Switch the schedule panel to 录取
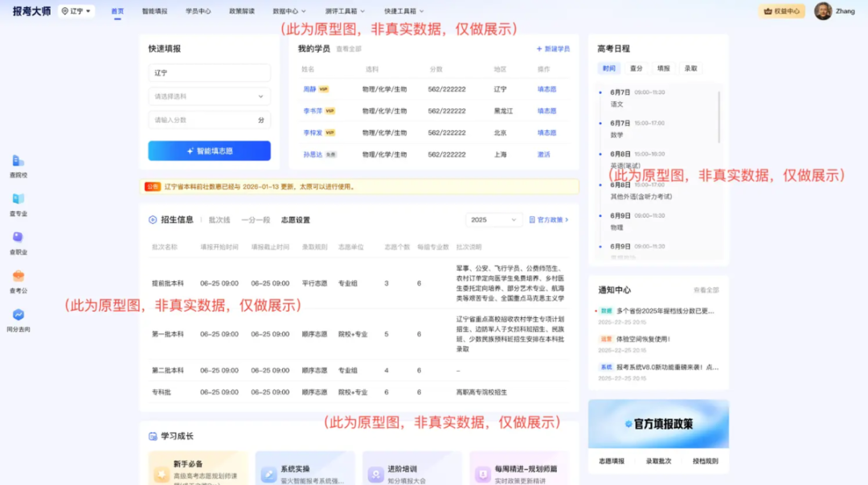The image size is (868, 485). pos(690,68)
